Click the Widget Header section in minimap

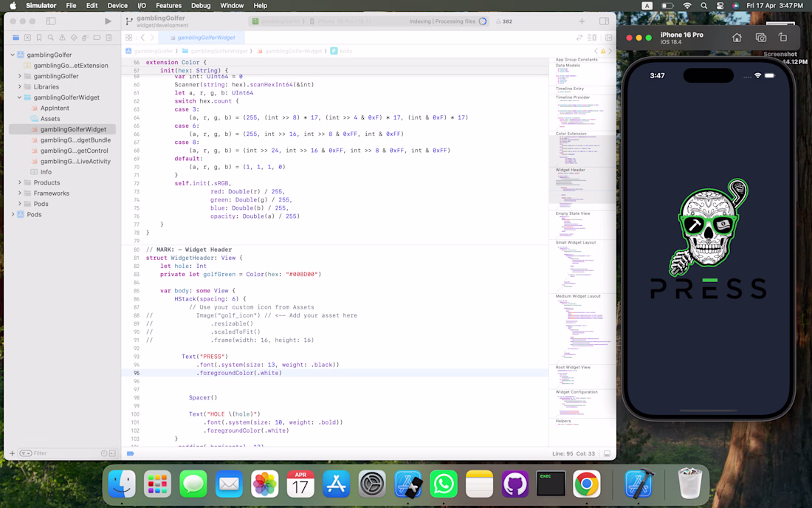coord(570,170)
